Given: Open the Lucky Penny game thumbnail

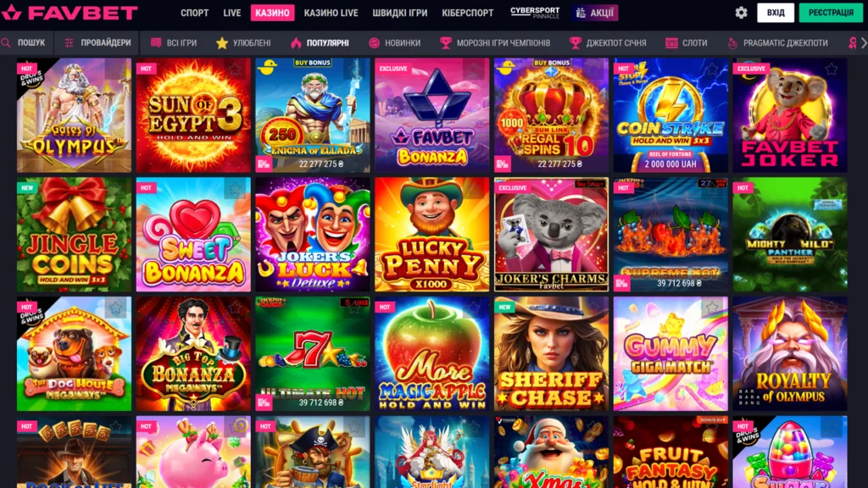Looking at the screenshot, I should coord(431,235).
